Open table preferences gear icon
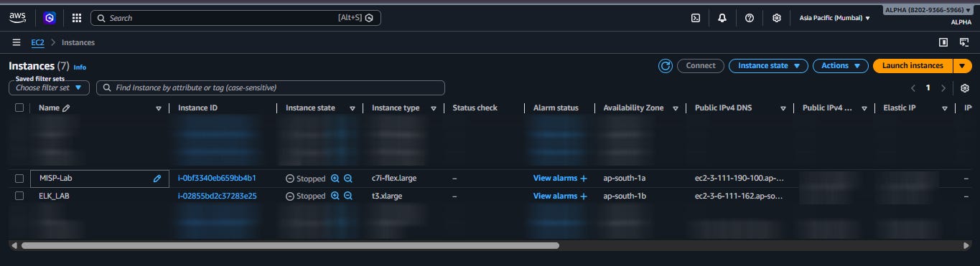Viewport: 980px width, 266px height. 964,87
